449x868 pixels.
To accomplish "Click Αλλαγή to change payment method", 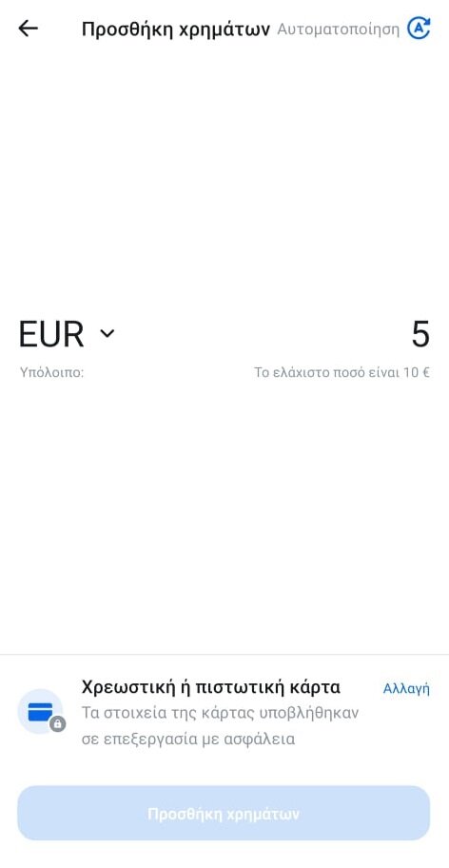I will coord(406,688).
